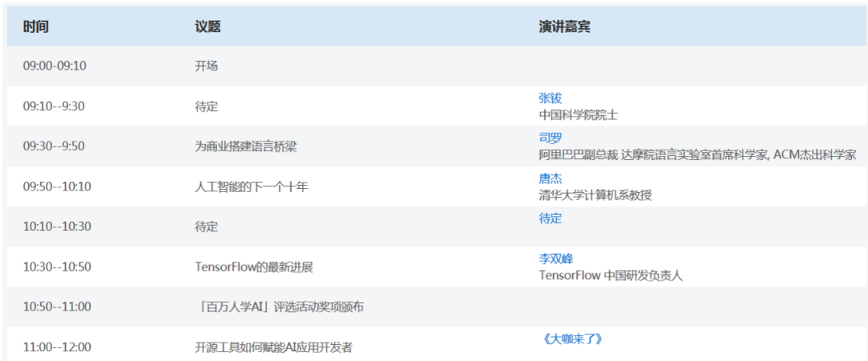Select the topic 为商业搭建语言桥梁
This screenshot has width=868, height=361.
click(x=247, y=146)
